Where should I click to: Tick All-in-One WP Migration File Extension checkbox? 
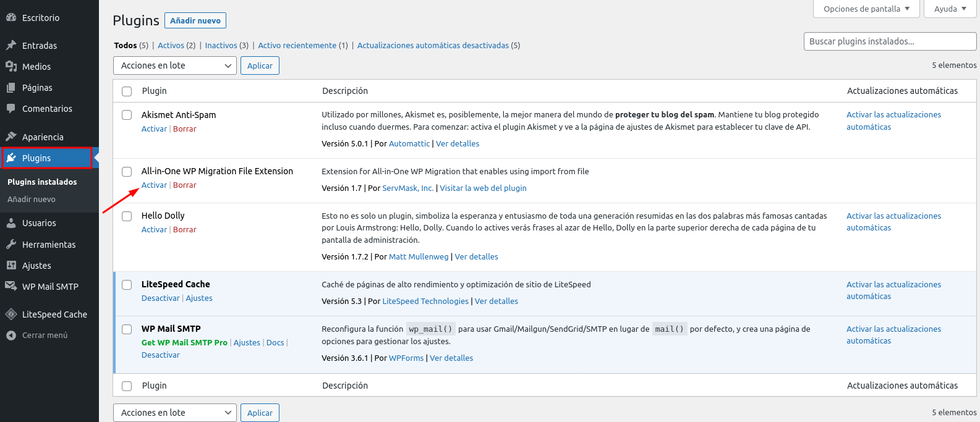(127, 171)
